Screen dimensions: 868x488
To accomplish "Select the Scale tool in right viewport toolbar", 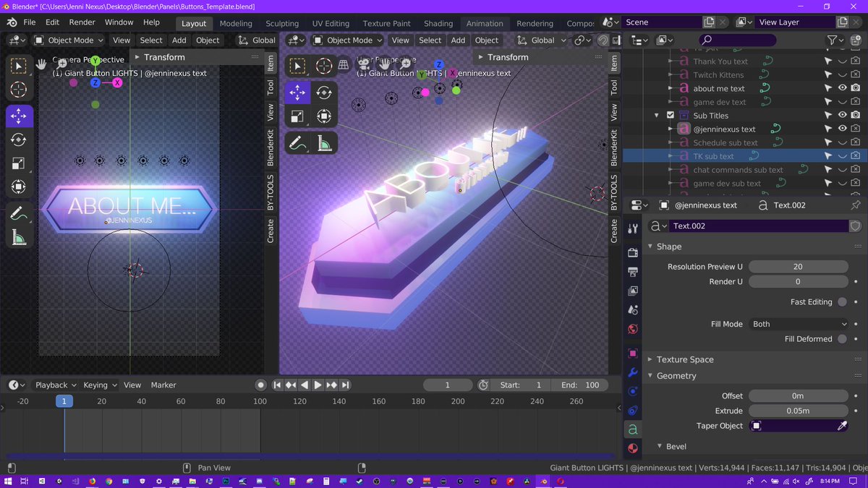I will [x=297, y=116].
